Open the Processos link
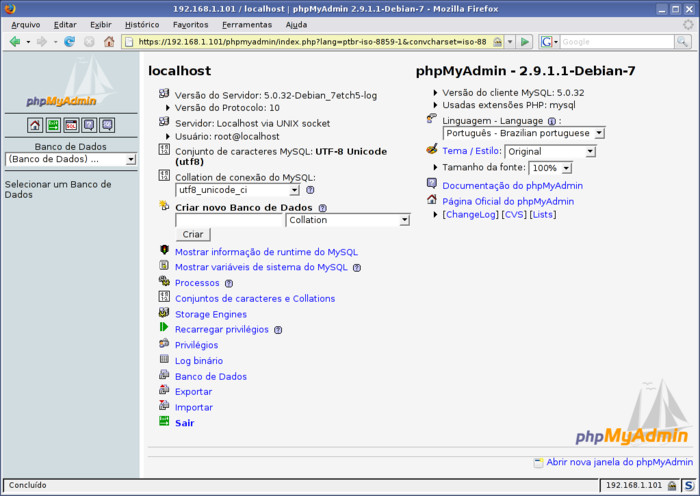The height and width of the screenshot is (496, 700). [x=197, y=283]
